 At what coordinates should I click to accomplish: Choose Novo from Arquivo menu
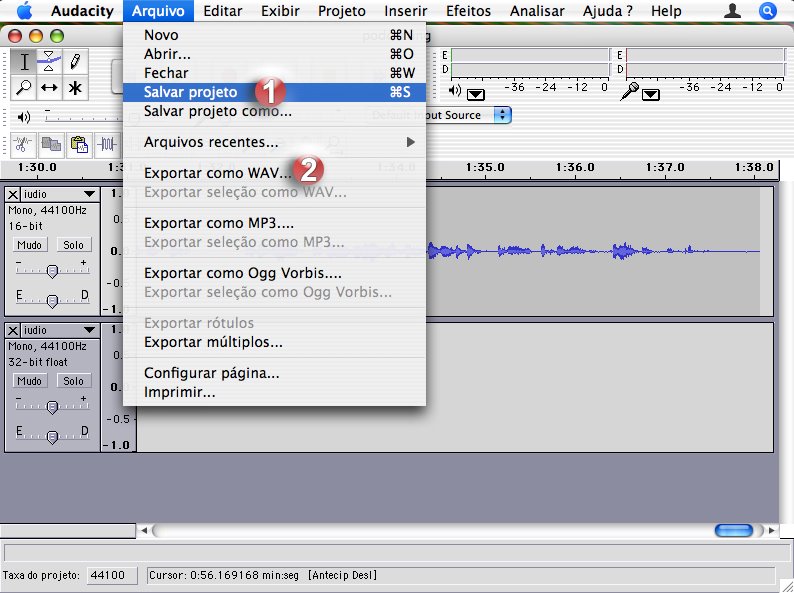click(274, 35)
